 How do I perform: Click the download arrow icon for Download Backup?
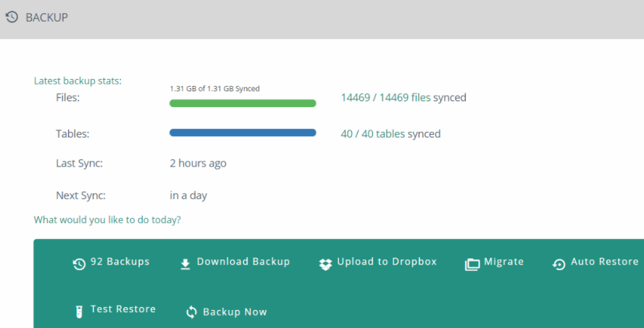[185, 264]
